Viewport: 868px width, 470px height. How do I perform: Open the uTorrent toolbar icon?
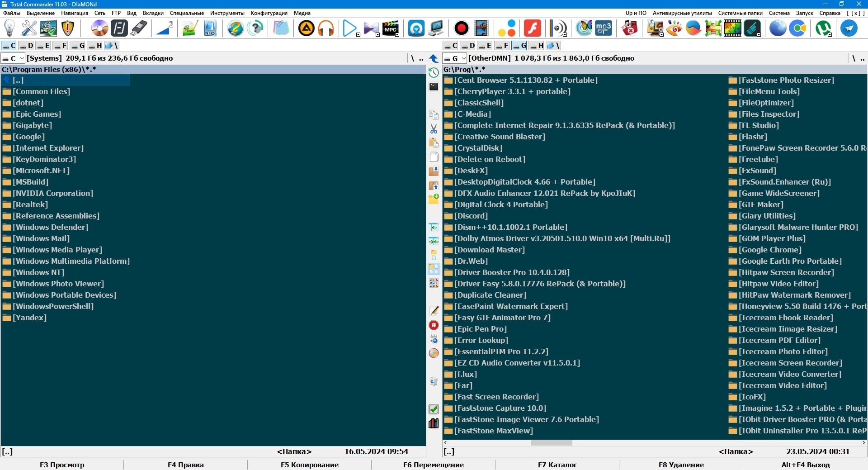(823, 28)
